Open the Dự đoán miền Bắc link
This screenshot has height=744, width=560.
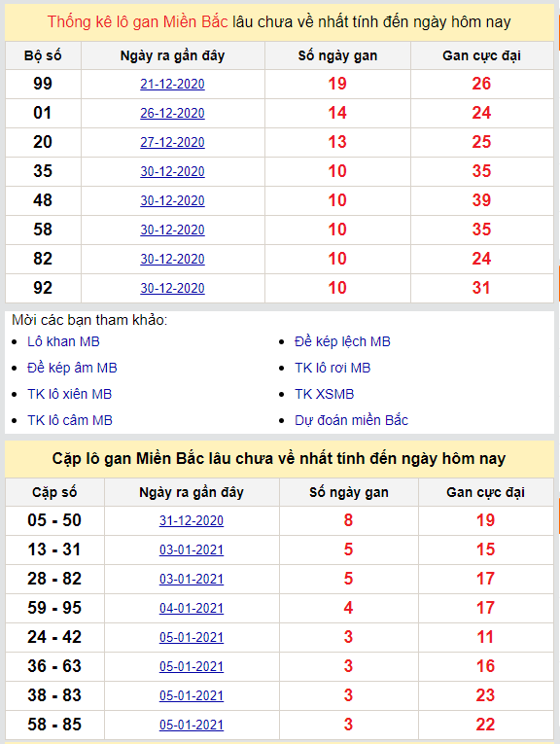(351, 420)
